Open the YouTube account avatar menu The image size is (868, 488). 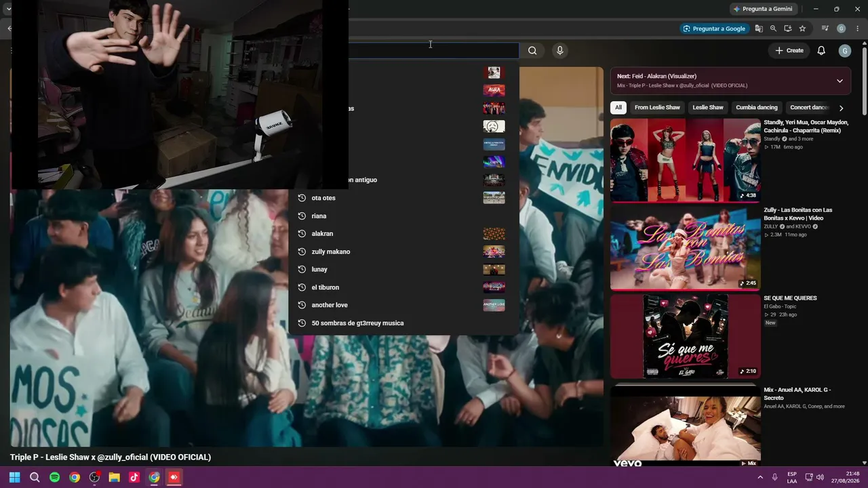coord(844,51)
